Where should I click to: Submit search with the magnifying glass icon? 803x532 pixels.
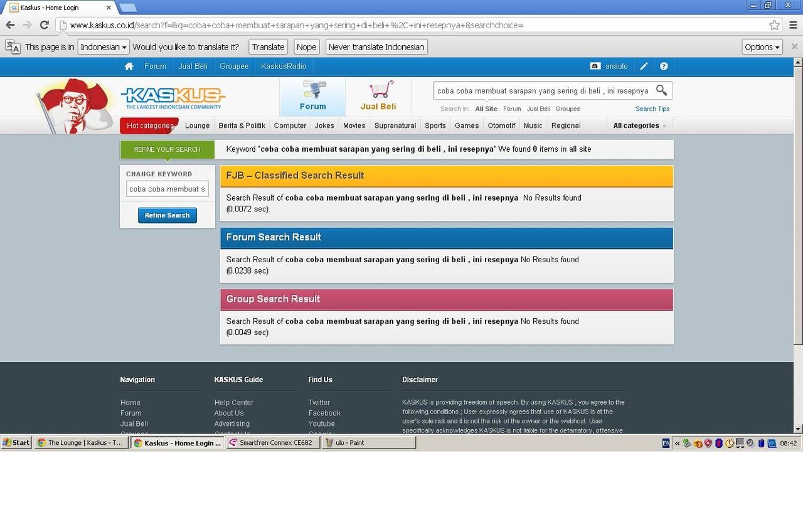tap(661, 90)
